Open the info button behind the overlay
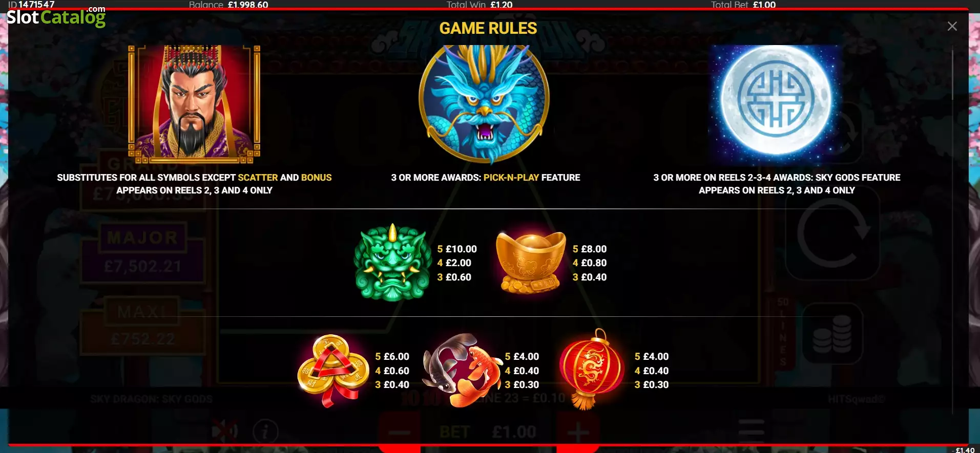Image resolution: width=980 pixels, height=453 pixels. [265, 432]
